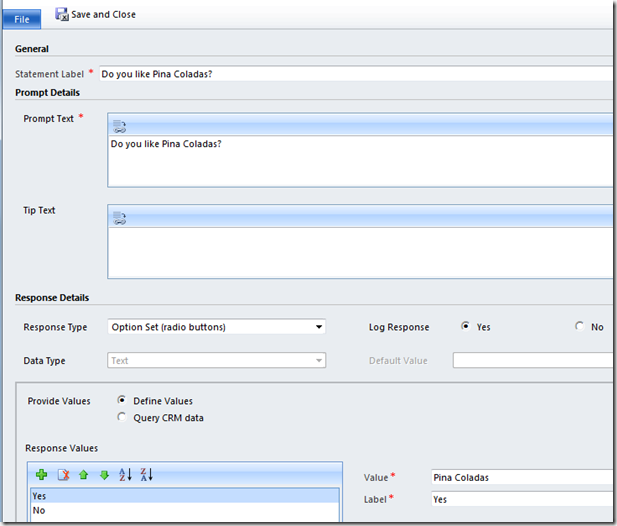Click the insert link icon in Prompt Text toolbar
The width and height of the screenshot is (617, 526).
(x=119, y=126)
